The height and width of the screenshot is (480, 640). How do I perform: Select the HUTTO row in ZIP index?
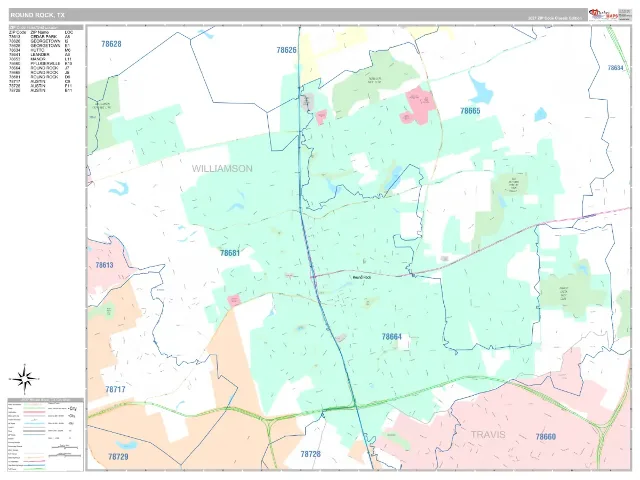[40, 50]
